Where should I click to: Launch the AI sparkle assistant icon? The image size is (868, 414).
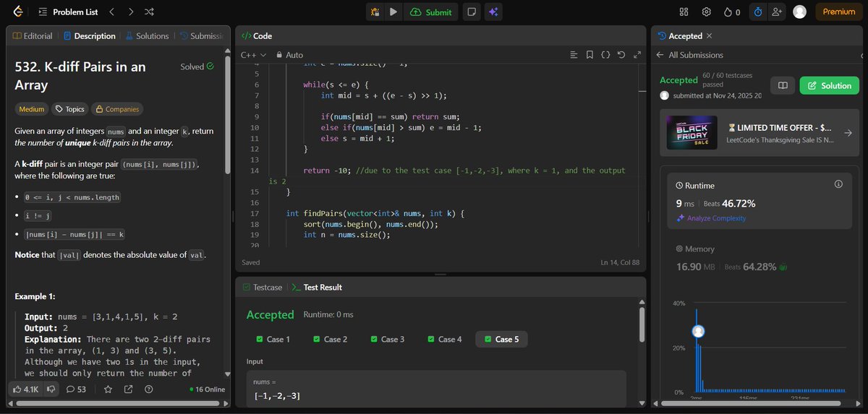[493, 12]
